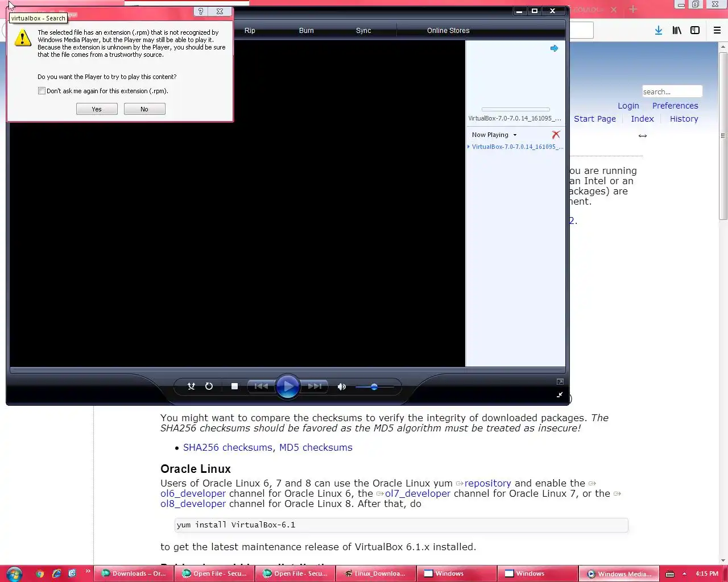Click the scroll-down arrow of the browser scrollbar
The width and height of the screenshot is (728, 582).
pyautogui.click(x=723, y=560)
